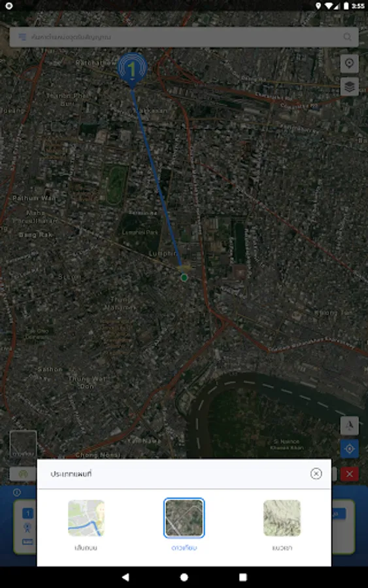This screenshot has width=368, height=588.
Task: Tap the location pin button at top right
Action: [349, 63]
